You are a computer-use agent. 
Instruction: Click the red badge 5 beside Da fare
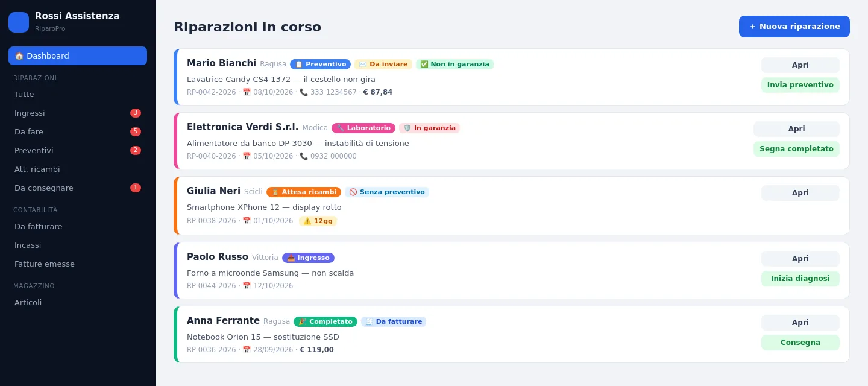(136, 131)
